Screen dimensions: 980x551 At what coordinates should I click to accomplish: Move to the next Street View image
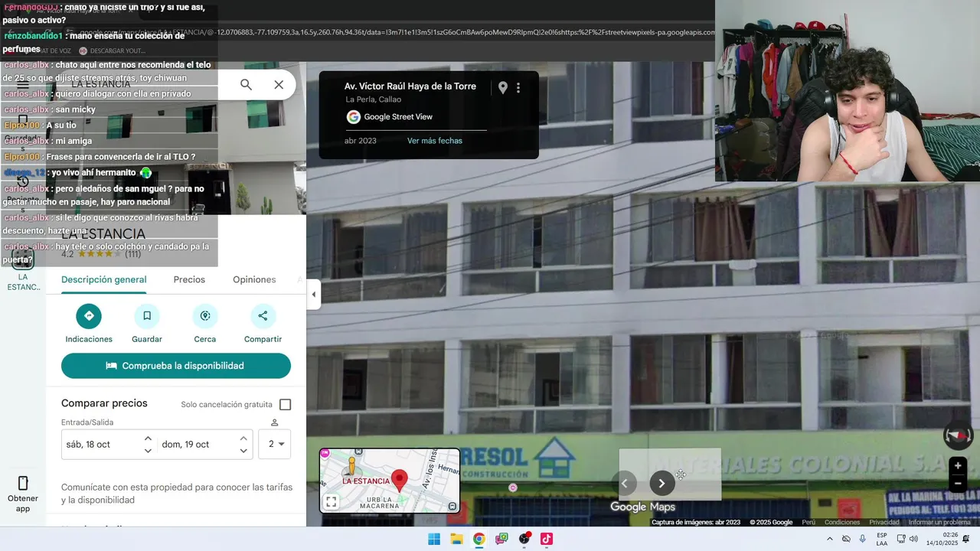[662, 483]
